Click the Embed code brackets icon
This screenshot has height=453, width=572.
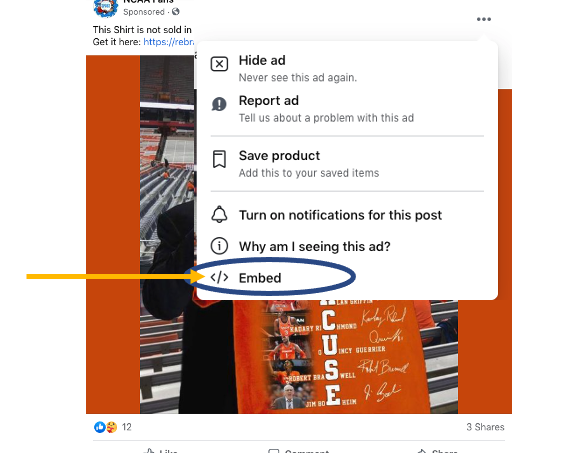[219, 278]
